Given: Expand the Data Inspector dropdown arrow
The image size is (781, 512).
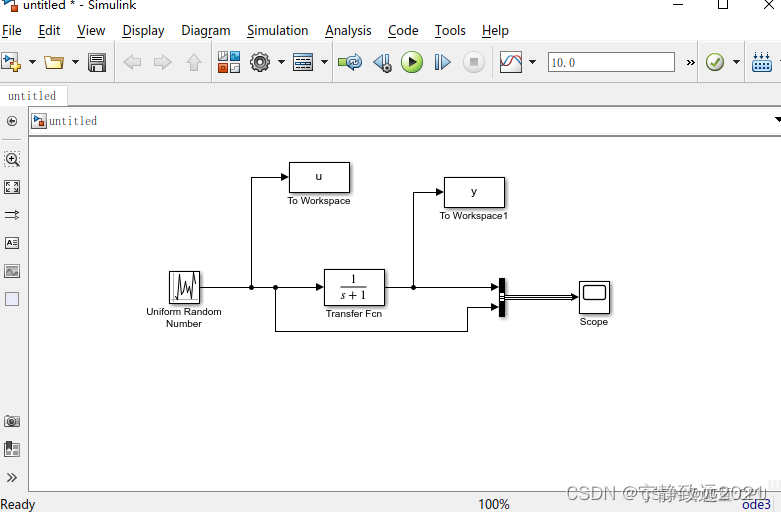Looking at the screenshot, I should 532,62.
